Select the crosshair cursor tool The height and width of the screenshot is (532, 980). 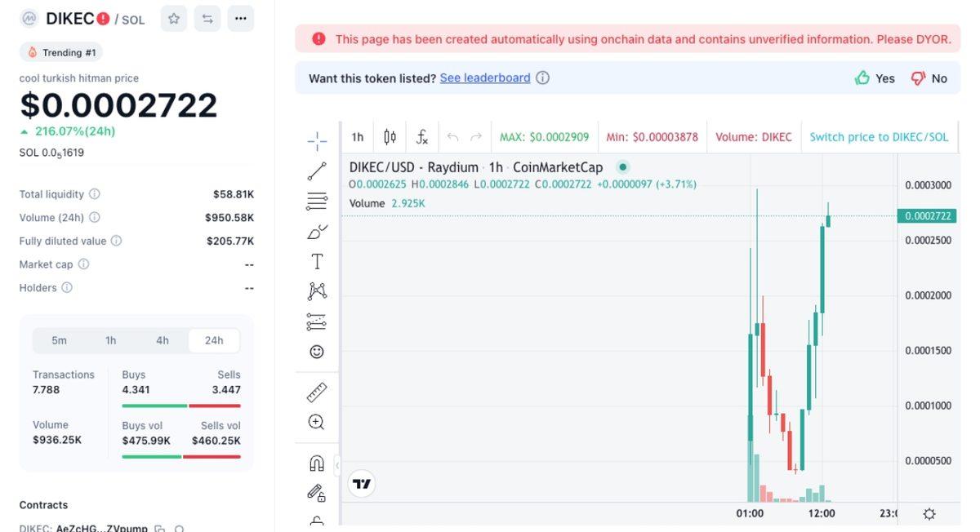(316, 140)
